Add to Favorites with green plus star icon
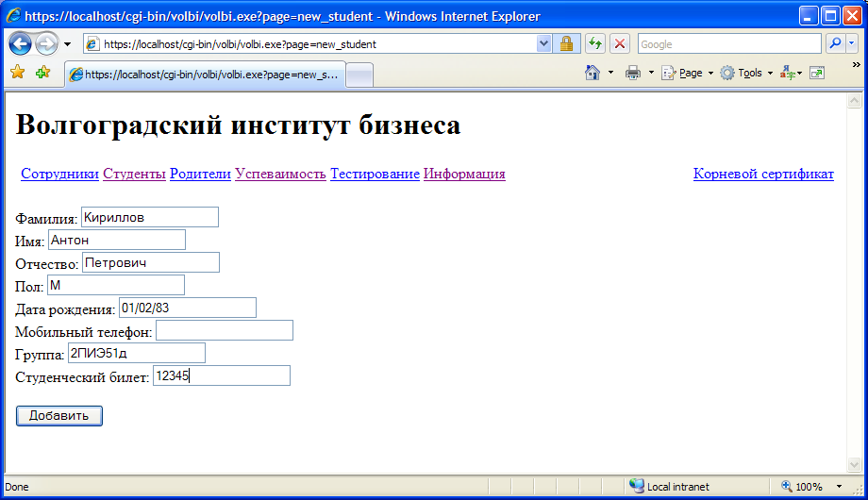This screenshot has width=868, height=500. point(42,72)
